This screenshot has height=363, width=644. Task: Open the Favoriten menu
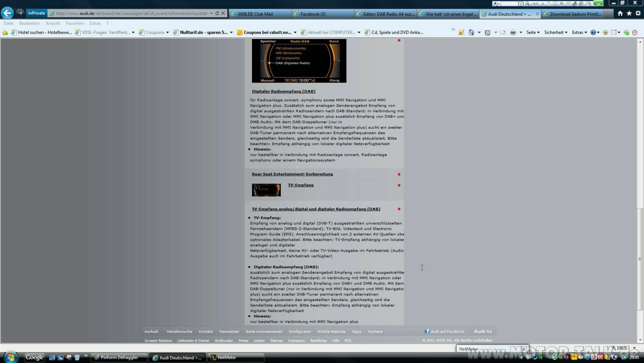click(x=75, y=23)
